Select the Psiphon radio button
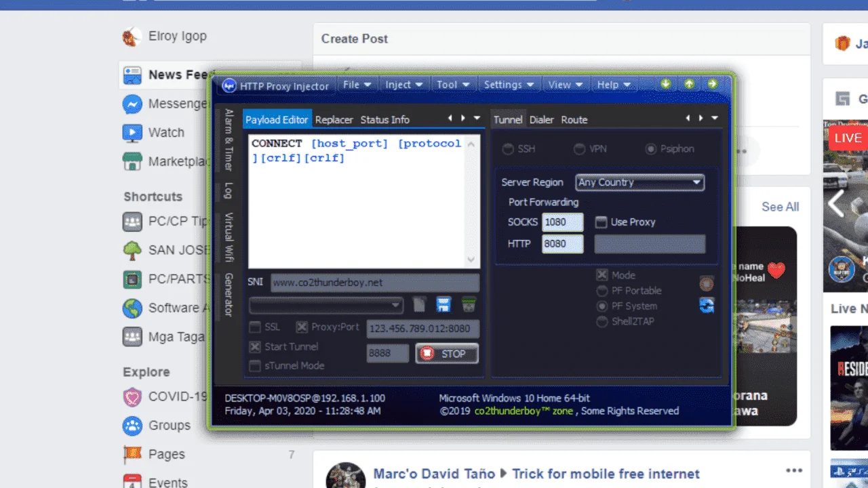868x488 pixels. click(651, 149)
